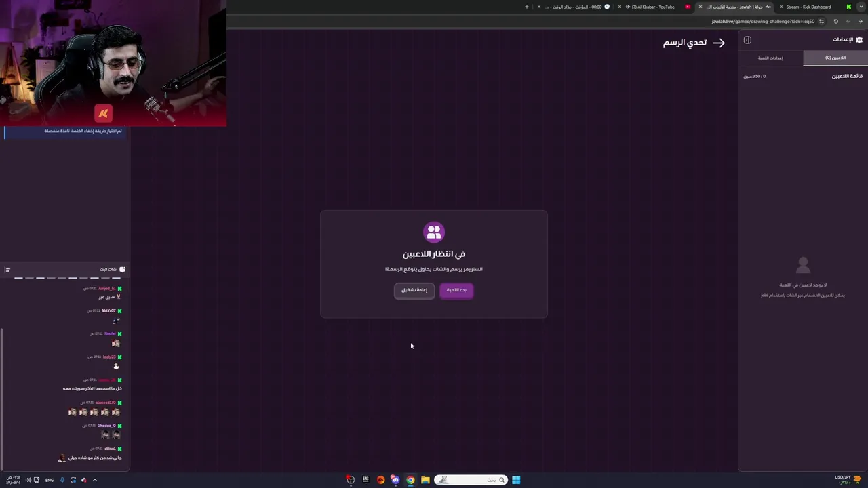Click username diiina1 in chat
Viewport: 868px width, 488px height.
click(x=110, y=449)
